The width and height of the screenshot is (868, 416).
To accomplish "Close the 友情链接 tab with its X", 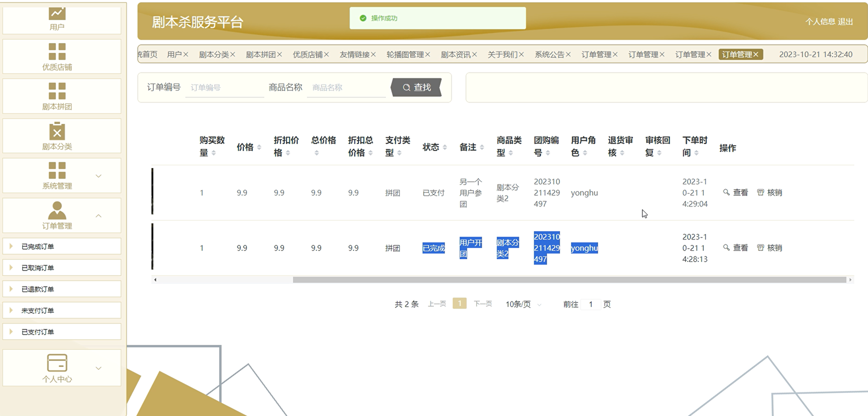I will 373,55.
